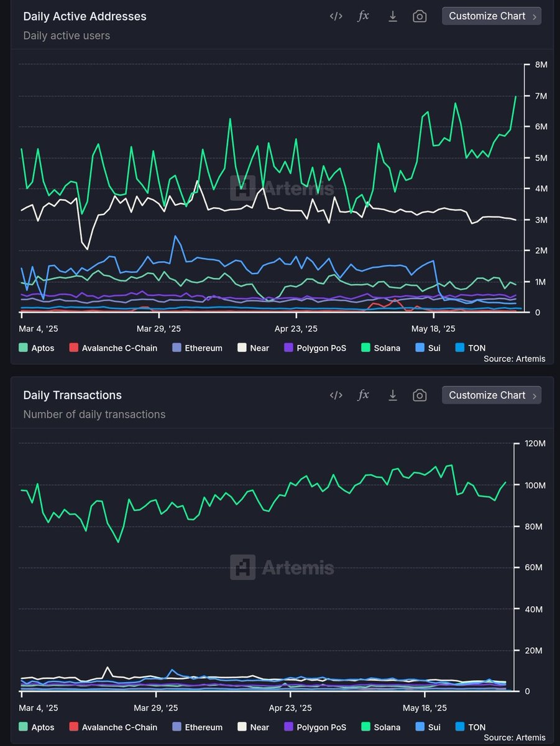
Task: Customize Chart button for Daily Active Addresses
Action: [492, 16]
